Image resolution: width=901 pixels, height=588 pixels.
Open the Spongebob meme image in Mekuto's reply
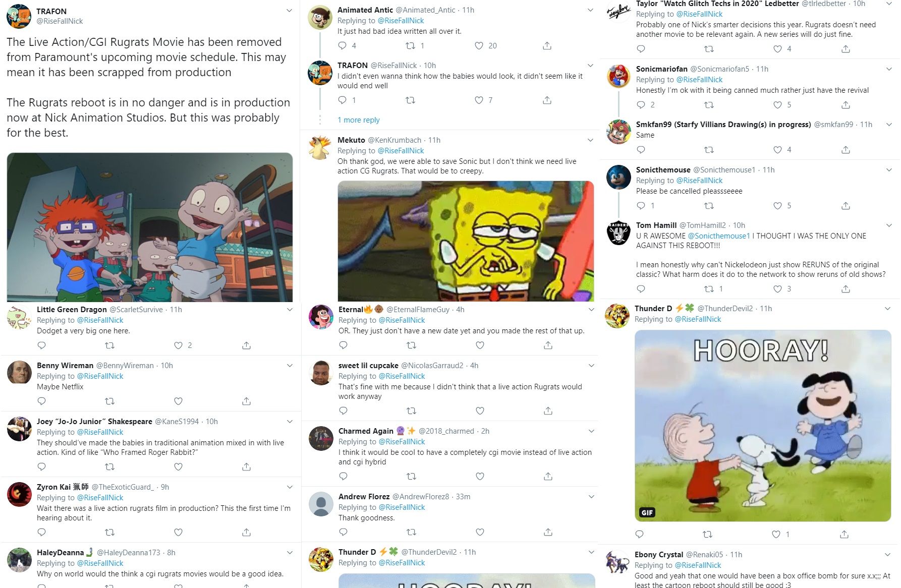coord(466,241)
